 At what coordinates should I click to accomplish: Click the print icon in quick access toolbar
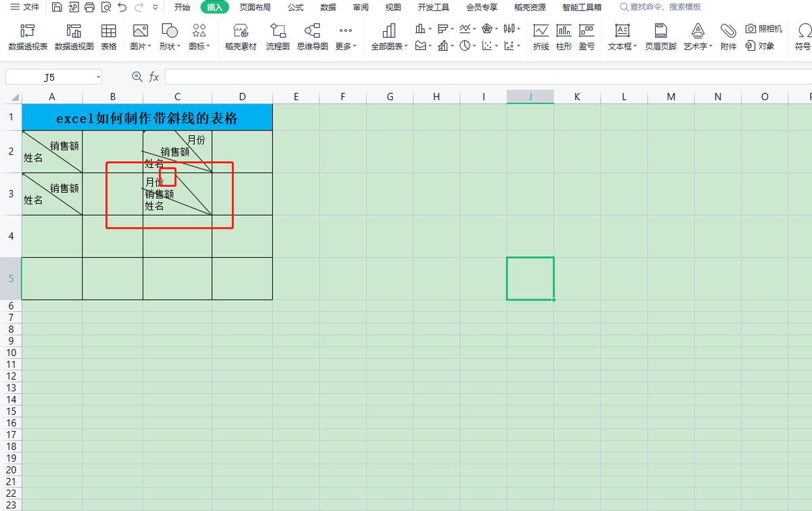(x=89, y=7)
